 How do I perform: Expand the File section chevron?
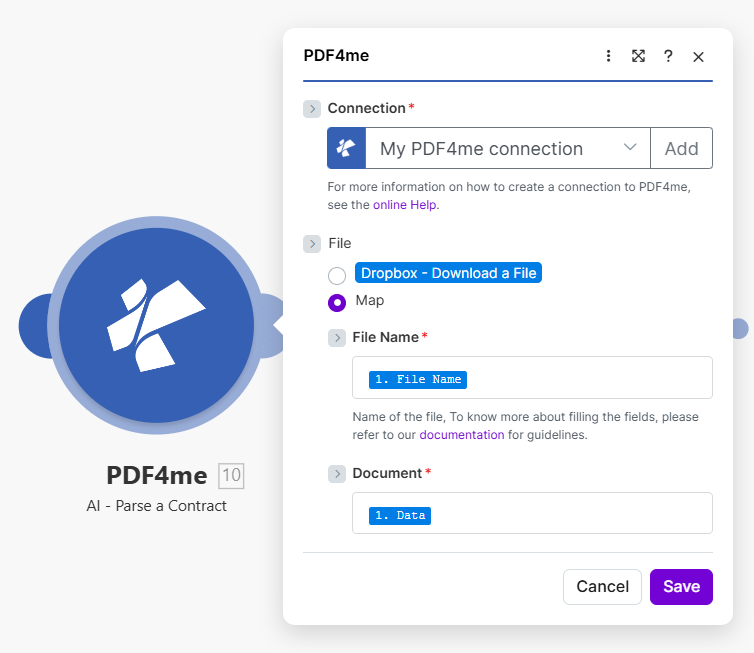click(x=312, y=244)
